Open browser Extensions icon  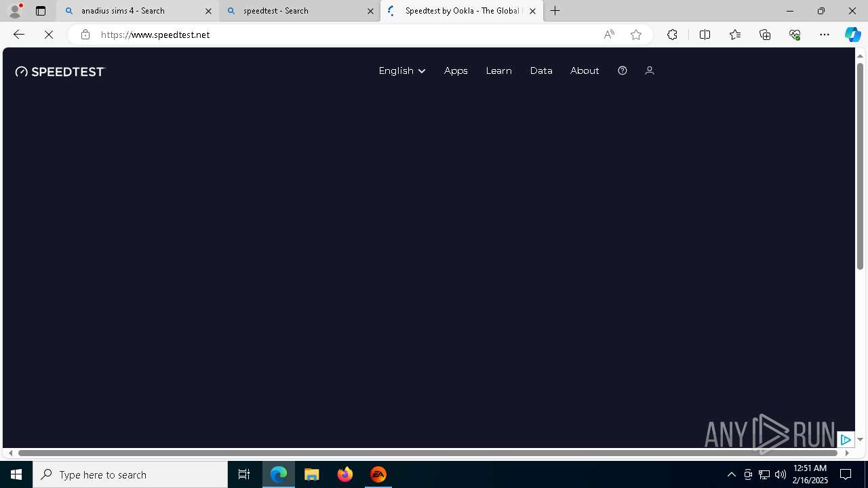click(x=672, y=35)
